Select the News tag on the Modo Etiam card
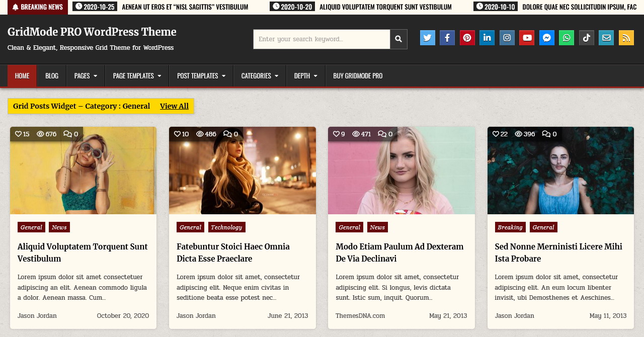644x337 pixels. [377, 227]
